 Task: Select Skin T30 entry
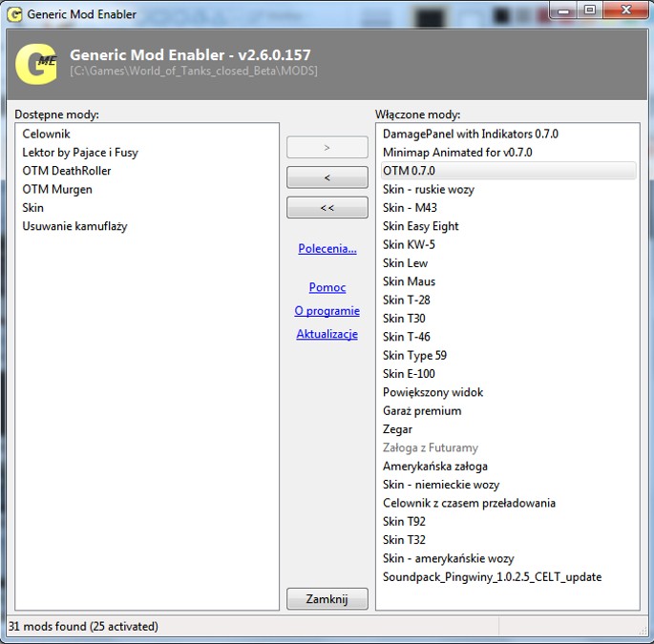[x=404, y=319]
